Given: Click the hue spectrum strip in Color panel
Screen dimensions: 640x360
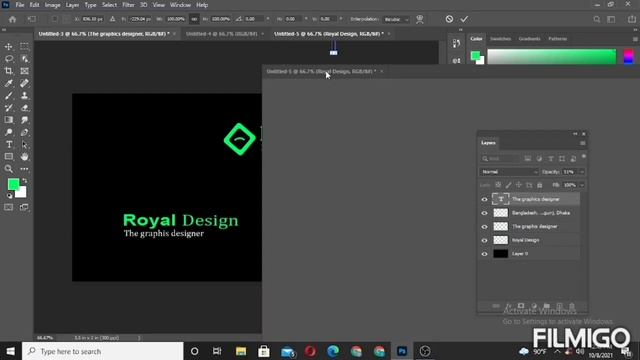Looking at the screenshot, I should (629, 57).
